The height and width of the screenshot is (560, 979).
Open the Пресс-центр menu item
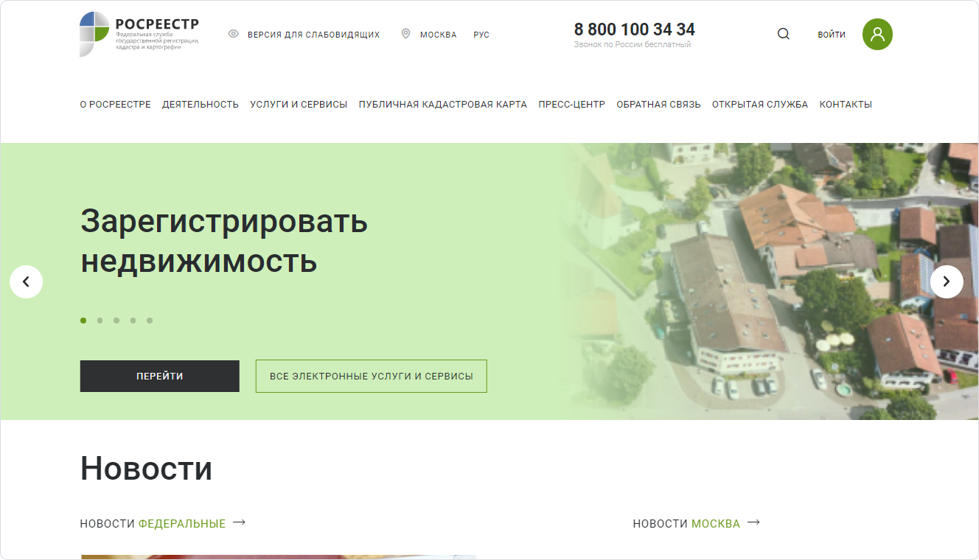point(571,105)
